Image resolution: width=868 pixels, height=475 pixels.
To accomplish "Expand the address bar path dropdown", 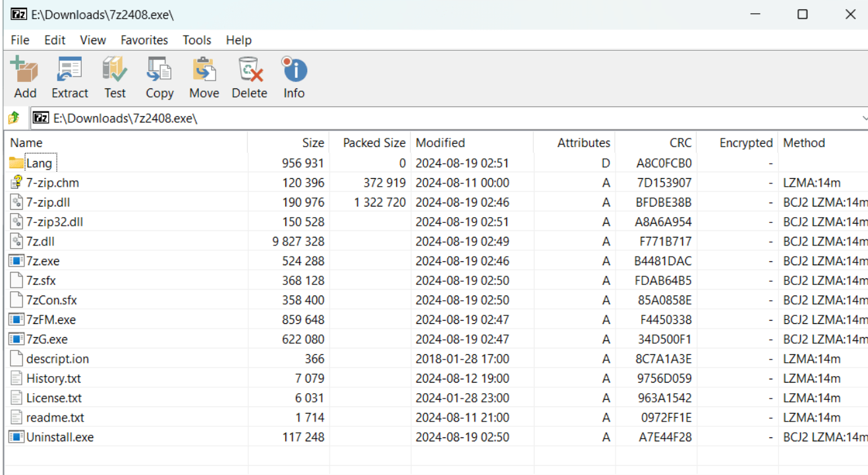I will click(x=863, y=119).
